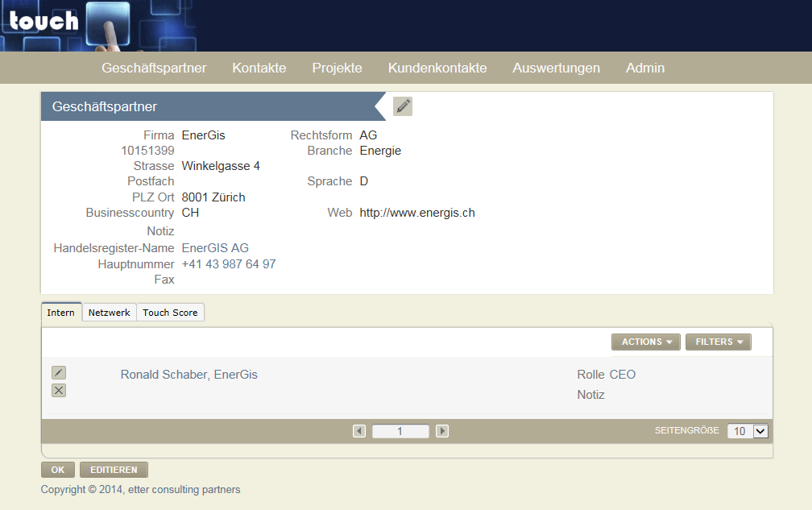Click the page number input field

coord(400,431)
